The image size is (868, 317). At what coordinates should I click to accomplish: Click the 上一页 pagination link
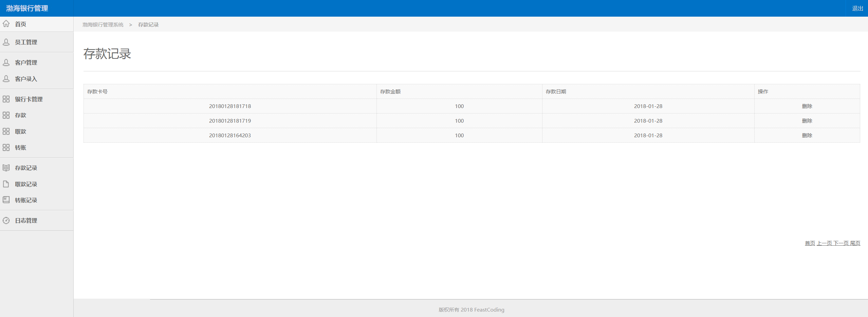(824, 243)
